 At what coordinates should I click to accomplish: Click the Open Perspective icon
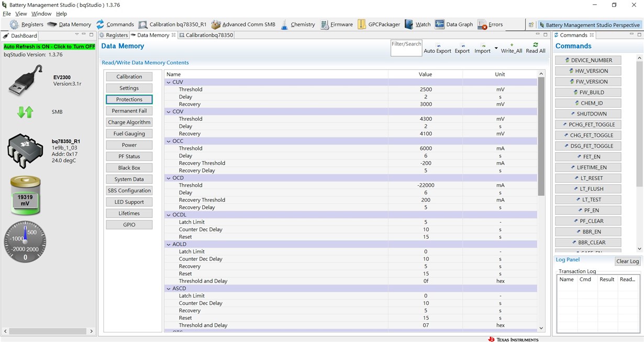531,25
